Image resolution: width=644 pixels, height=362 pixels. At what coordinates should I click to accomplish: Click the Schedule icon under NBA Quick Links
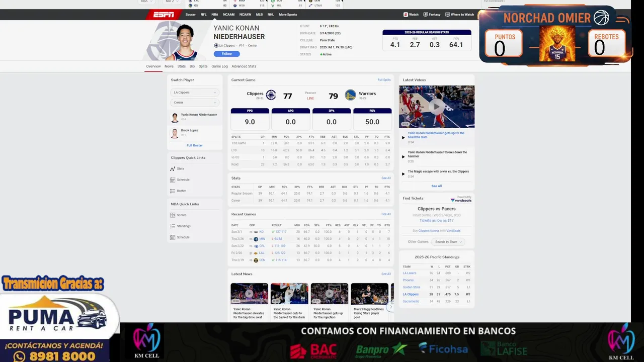coord(173,237)
